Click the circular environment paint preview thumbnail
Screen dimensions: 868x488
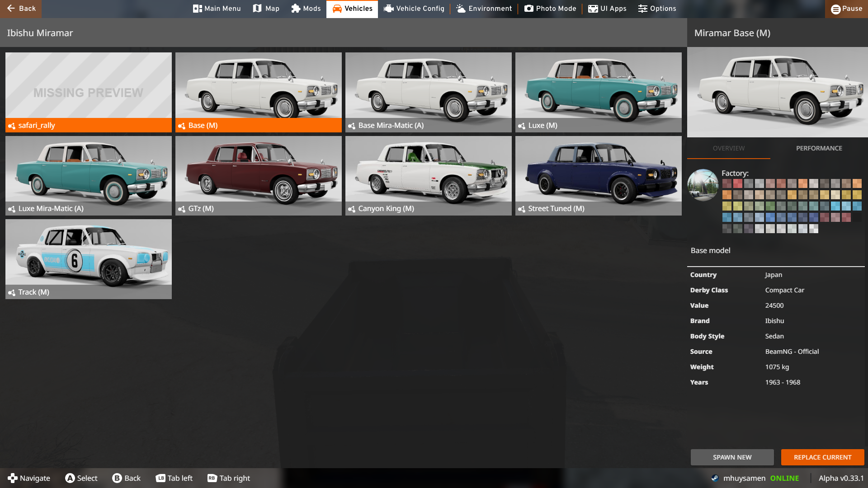tap(703, 185)
